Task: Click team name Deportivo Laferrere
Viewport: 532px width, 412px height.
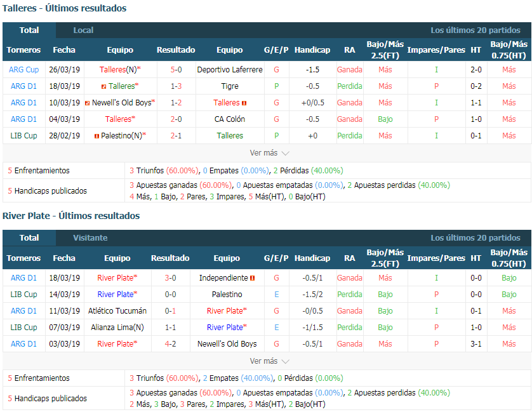Action: 230,70
